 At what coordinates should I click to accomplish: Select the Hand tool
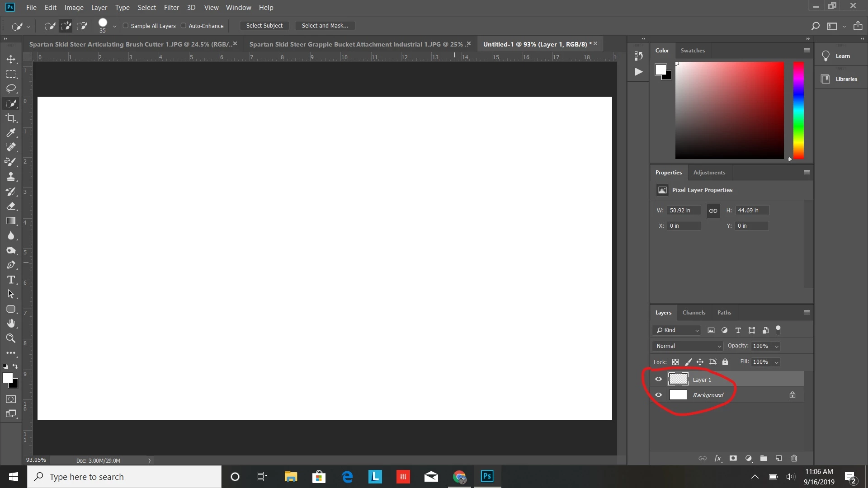pos(11,324)
